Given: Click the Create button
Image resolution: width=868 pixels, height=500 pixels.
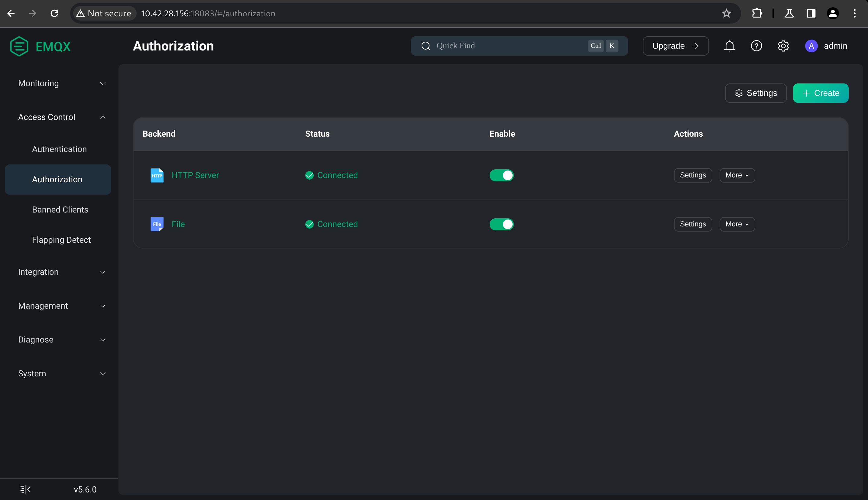Looking at the screenshot, I should (820, 93).
